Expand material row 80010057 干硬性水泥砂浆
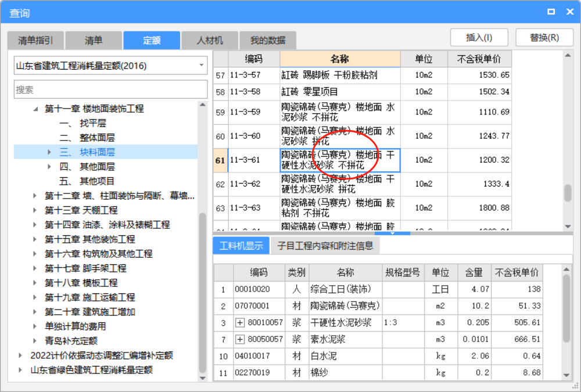 tap(240, 323)
